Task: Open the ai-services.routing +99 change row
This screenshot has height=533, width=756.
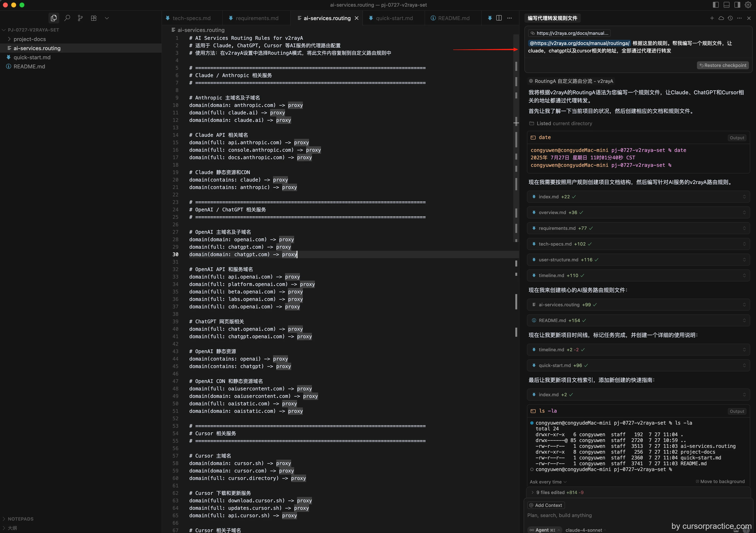Action: tap(638, 305)
